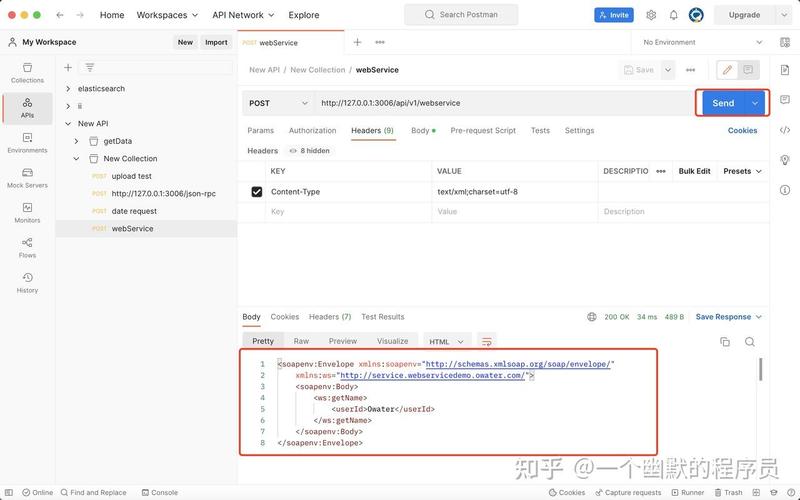Open the Save options dropdown arrow
The height and width of the screenshot is (500, 800).
667,70
